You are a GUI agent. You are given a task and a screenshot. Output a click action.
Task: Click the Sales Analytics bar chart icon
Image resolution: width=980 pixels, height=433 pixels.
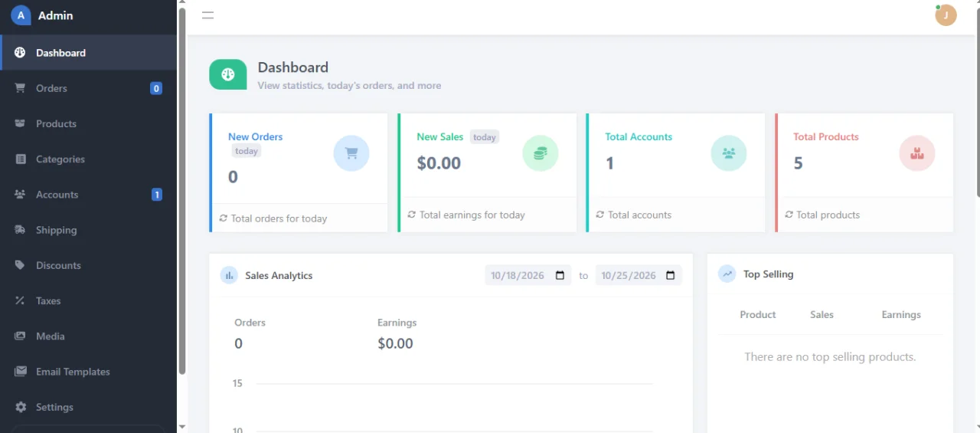(x=229, y=275)
